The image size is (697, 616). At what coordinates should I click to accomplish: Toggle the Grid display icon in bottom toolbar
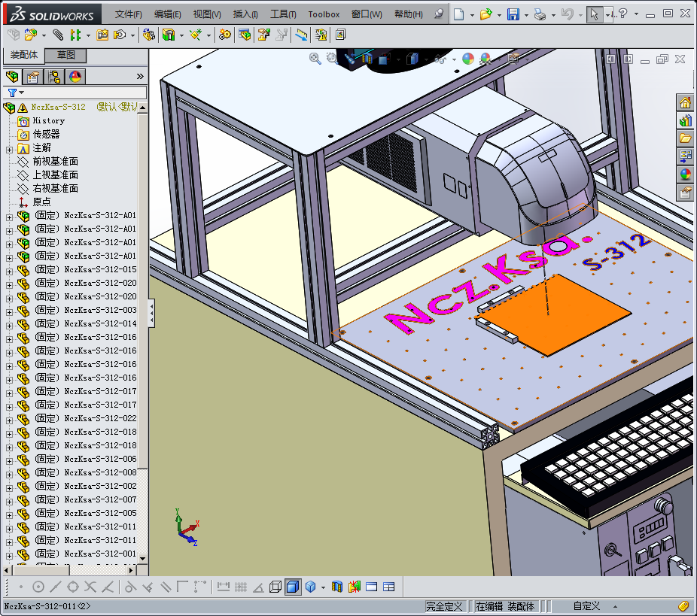pyautogui.click(x=240, y=587)
